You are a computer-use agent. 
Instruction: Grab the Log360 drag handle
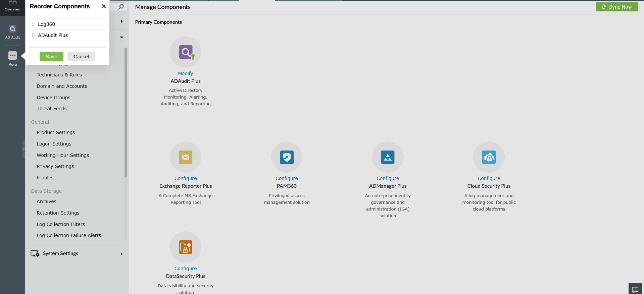tap(33, 24)
